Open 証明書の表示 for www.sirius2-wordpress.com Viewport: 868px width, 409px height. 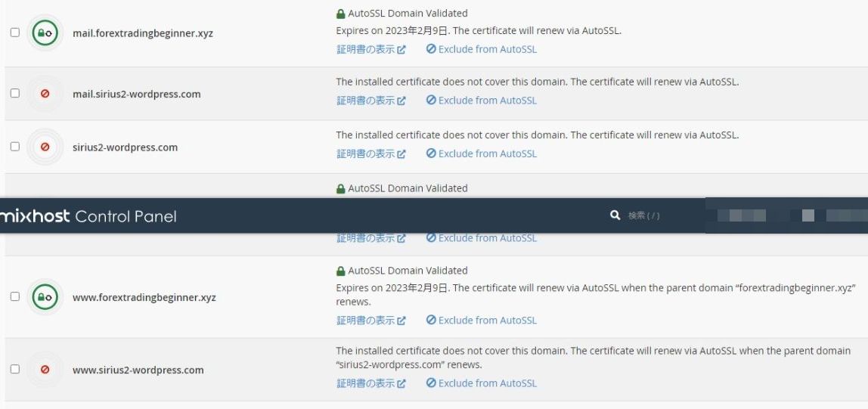pos(370,383)
